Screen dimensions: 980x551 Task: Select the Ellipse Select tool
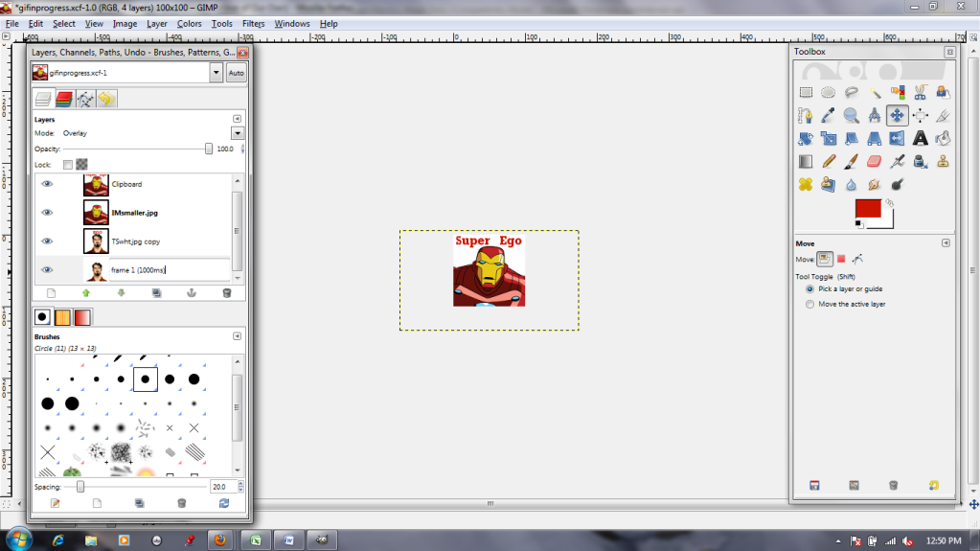(x=828, y=93)
